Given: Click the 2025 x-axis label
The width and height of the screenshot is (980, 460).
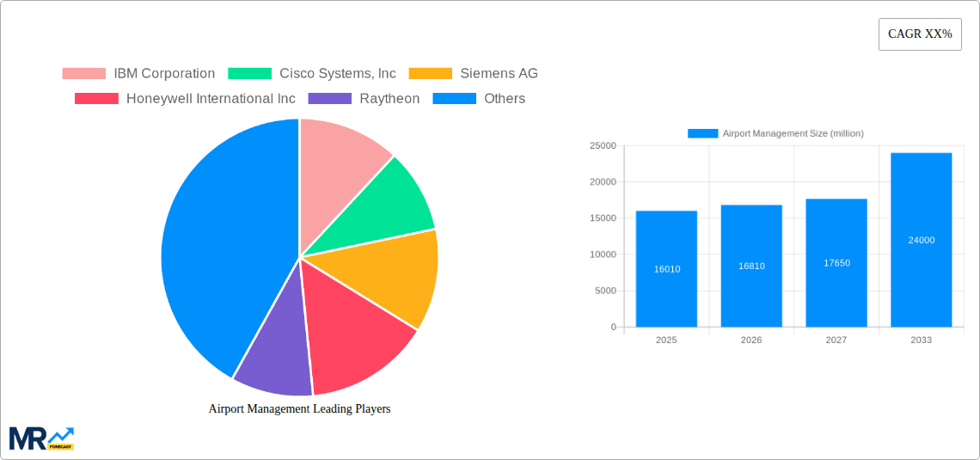Looking at the screenshot, I should click(x=666, y=340).
